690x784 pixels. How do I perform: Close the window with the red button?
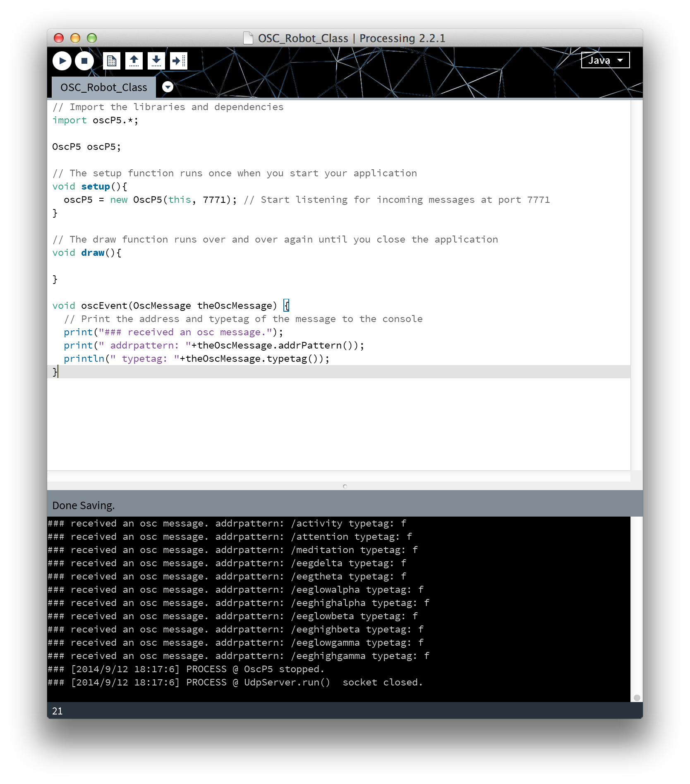(59, 38)
